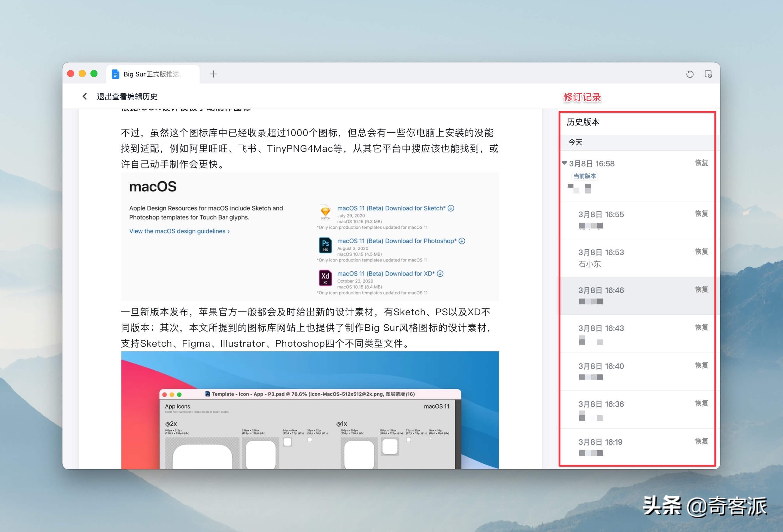
Task: Switch to the Big Sur正式版推送 tab
Action: click(153, 74)
